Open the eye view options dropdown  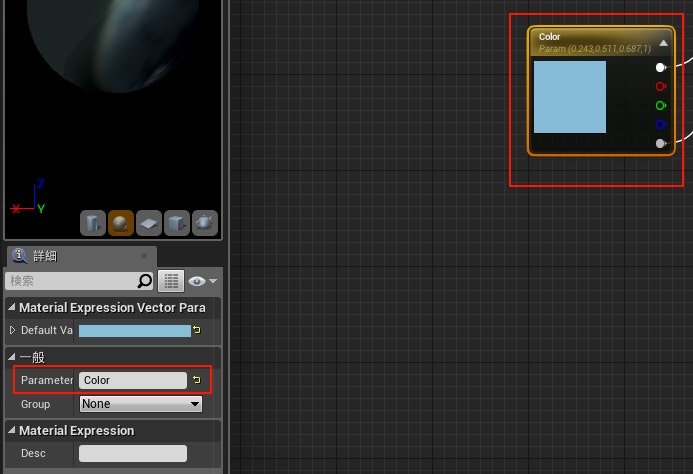202,281
